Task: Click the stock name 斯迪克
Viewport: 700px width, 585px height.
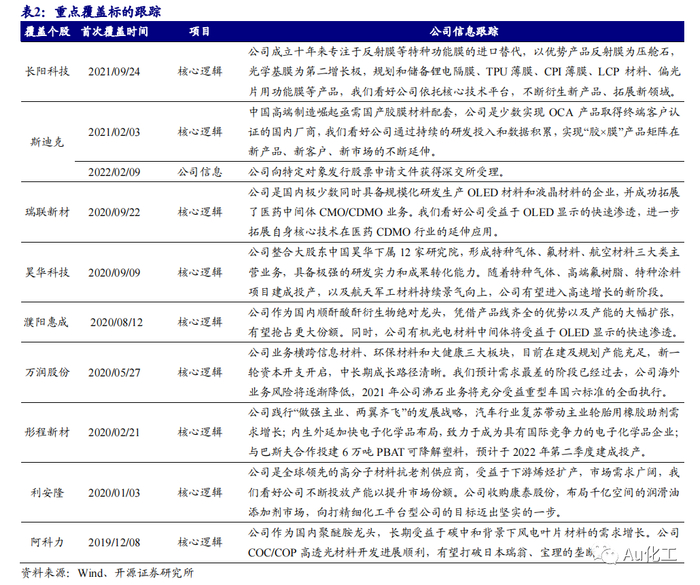Action: tap(47, 142)
